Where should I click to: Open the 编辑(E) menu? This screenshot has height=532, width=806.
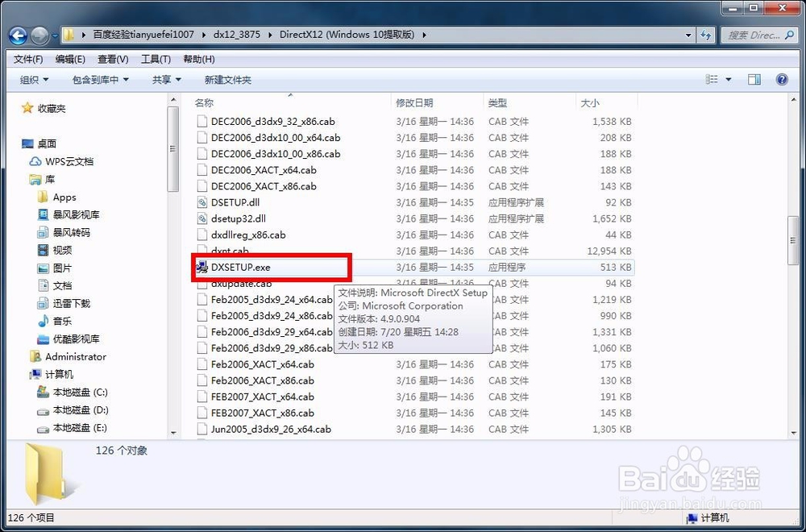(69, 58)
